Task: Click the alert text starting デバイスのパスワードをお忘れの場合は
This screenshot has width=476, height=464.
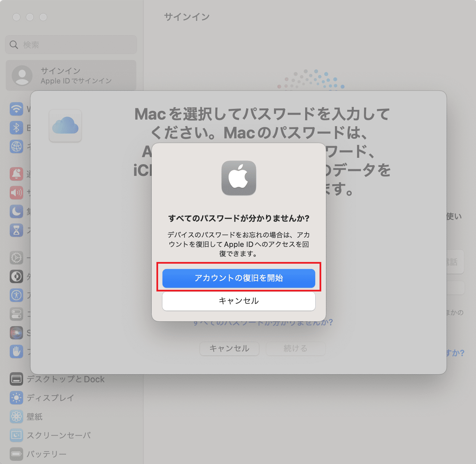Action: pyautogui.click(x=239, y=244)
